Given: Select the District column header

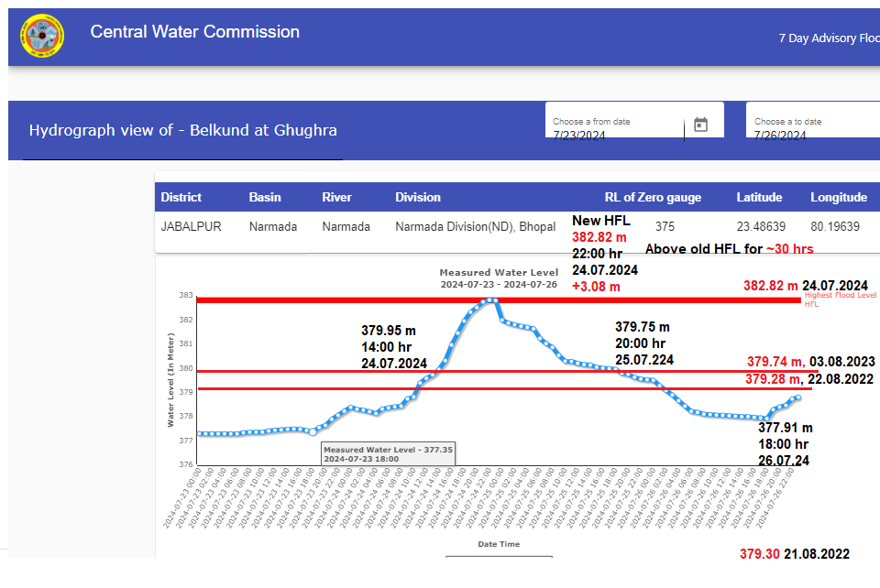Looking at the screenshot, I should (181, 197).
